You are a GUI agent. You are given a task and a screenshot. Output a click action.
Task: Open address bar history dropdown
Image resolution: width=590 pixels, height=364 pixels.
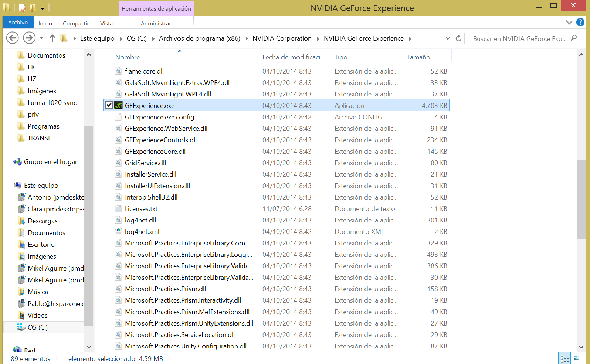click(448, 38)
